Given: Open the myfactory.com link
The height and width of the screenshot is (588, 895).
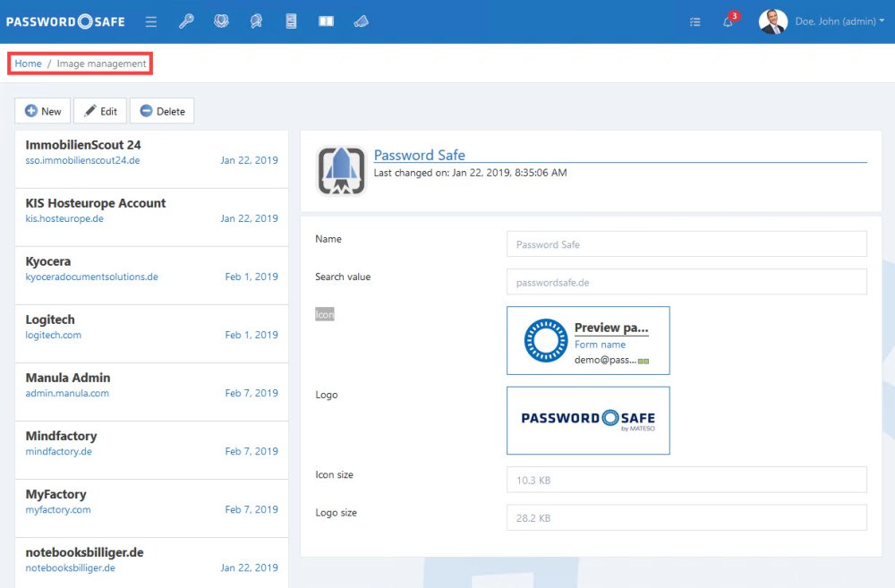Looking at the screenshot, I should click(58, 510).
